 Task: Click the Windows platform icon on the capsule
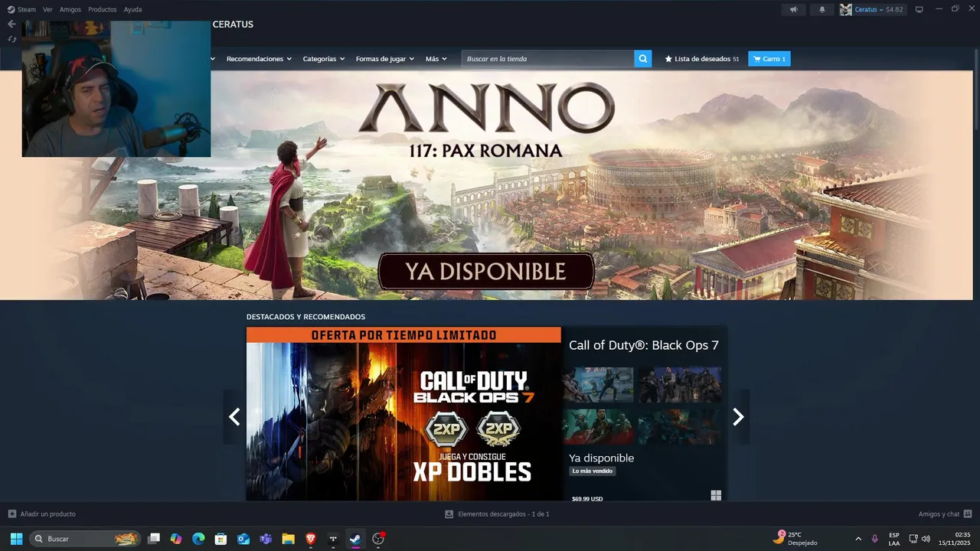point(716,495)
